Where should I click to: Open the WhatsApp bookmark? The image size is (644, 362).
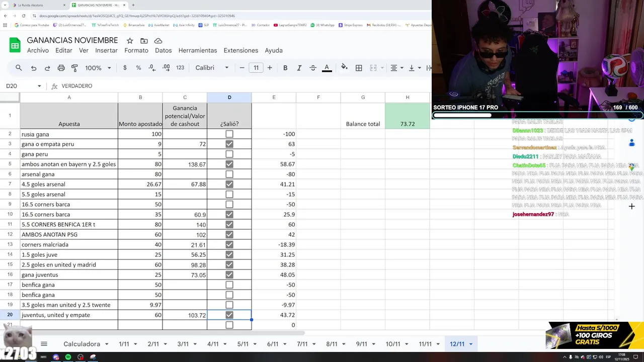[x=323, y=25]
